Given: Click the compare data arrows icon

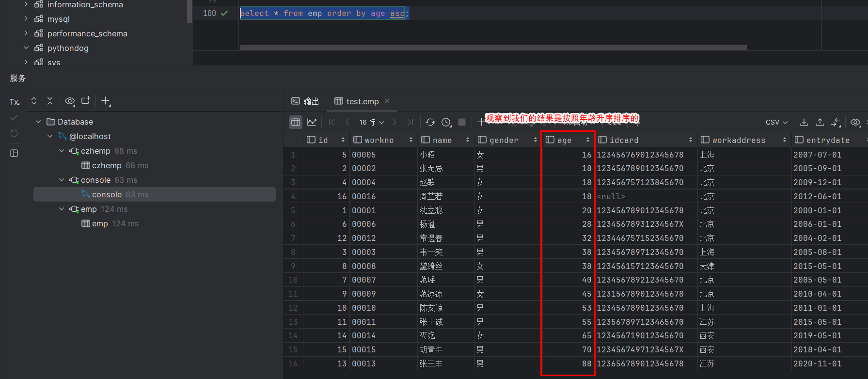Looking at the screenshot, I should click(x=836, y=122).
